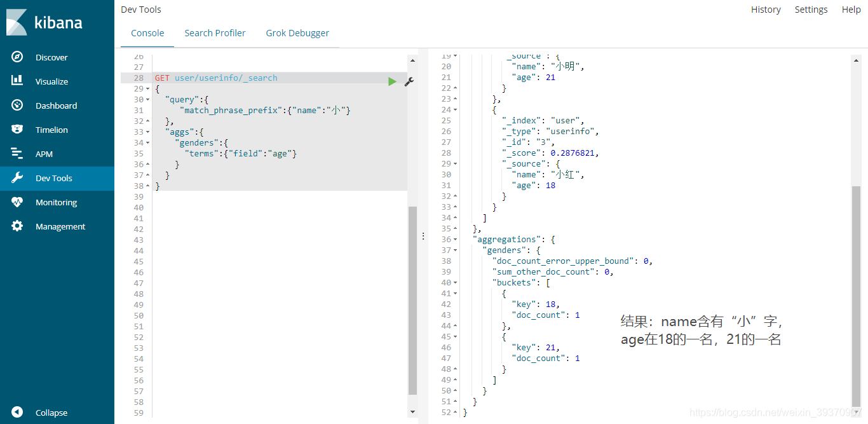Open History menu
The image size is (868, 424).
coord(766,10)
